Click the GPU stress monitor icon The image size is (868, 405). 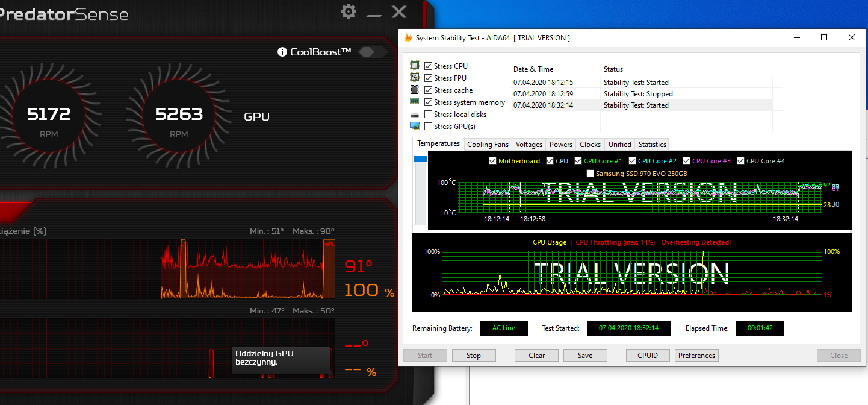(x=415, y=126)
